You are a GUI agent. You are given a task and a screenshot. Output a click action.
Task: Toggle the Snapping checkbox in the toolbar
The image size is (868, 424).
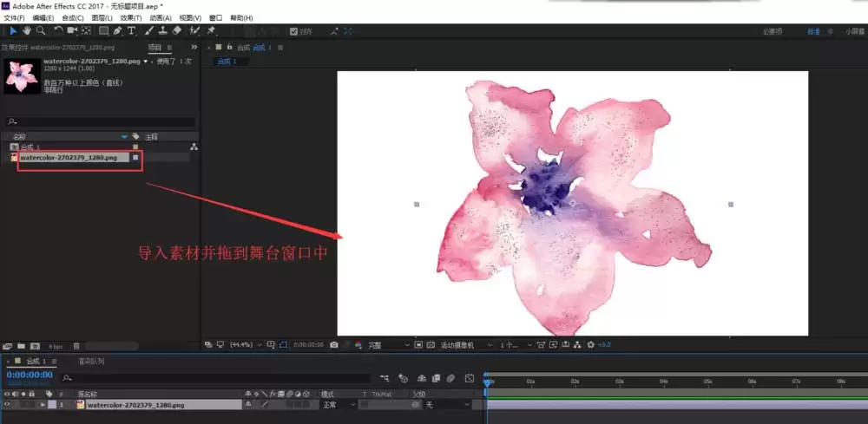point(294,31)
